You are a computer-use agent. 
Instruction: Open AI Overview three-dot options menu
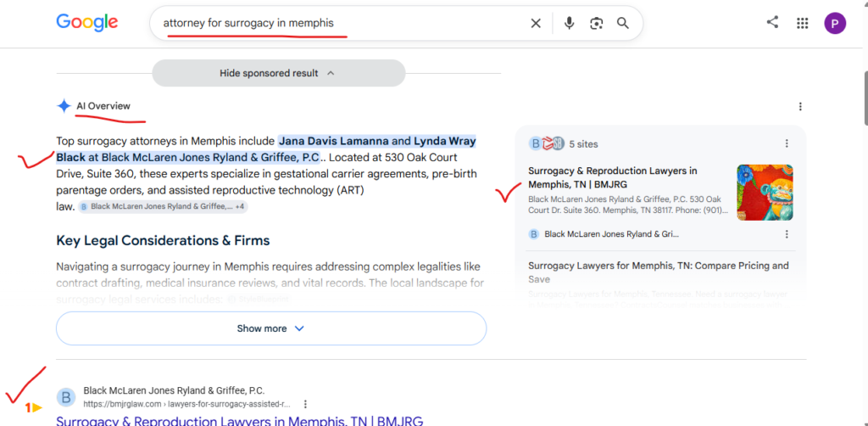pos(800,106)
